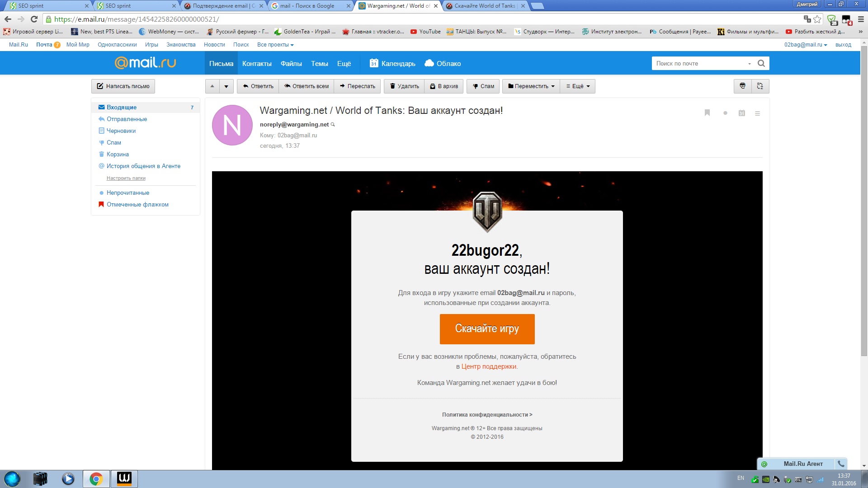Image resolution: width=868 pixels, height=488 pixels.
Task: Click Ответить button
Action: coord(258,86)
